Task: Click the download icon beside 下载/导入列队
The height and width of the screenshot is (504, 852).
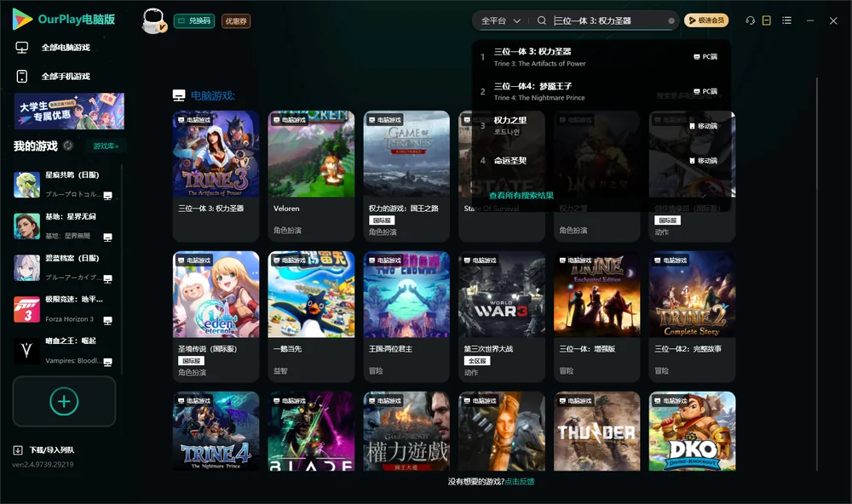Action: click(18, 450)
